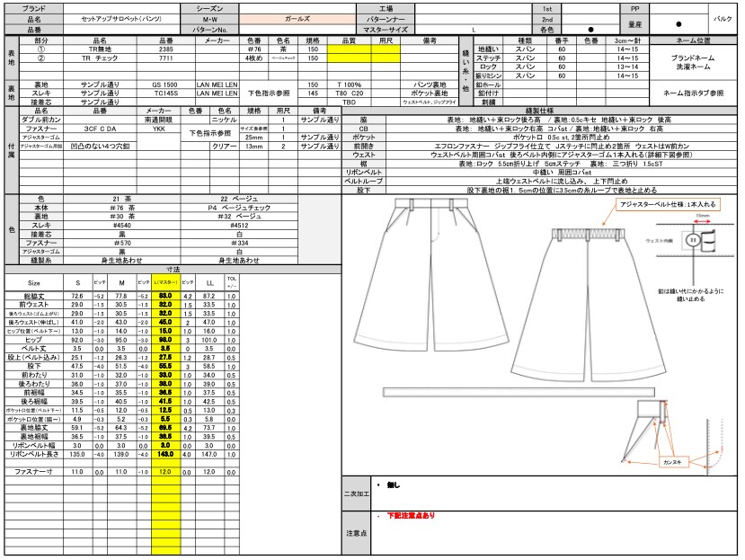
Task: Select the 中縫い 周囲コバst ribbon belt spec
Action: pyautogui.click(x=561, y=173)
